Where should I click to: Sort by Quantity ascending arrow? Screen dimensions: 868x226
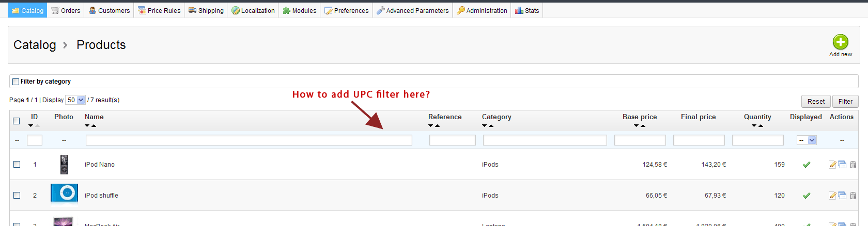coord(761,126)
